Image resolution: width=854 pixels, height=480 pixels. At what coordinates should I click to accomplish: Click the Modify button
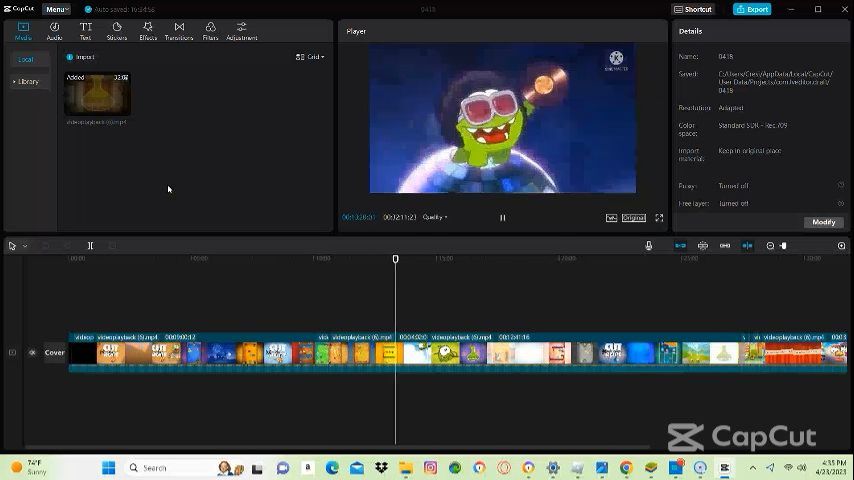click(x=824, y=222)
